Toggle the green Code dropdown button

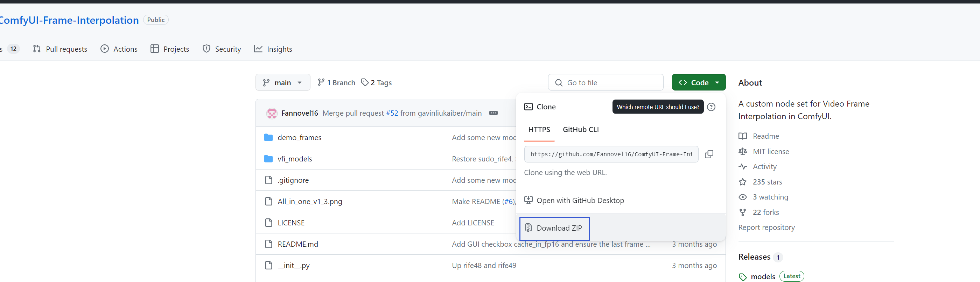coord(699,82)
